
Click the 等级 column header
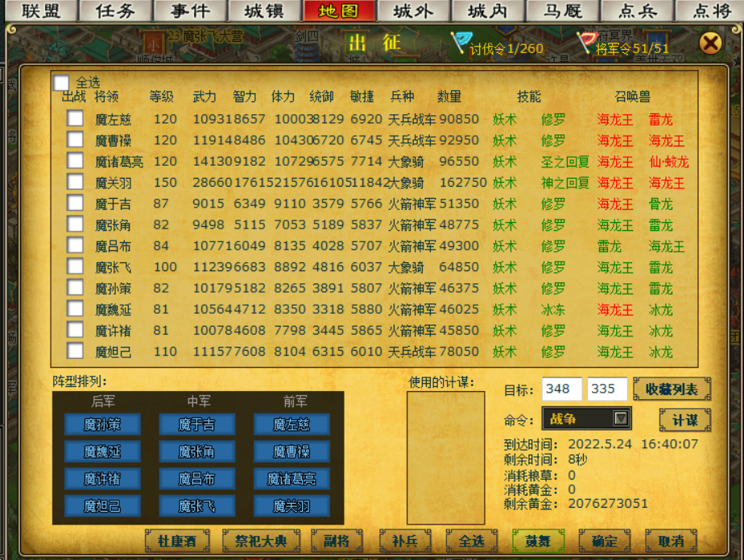pyautogui.click(x=161, y=97)
